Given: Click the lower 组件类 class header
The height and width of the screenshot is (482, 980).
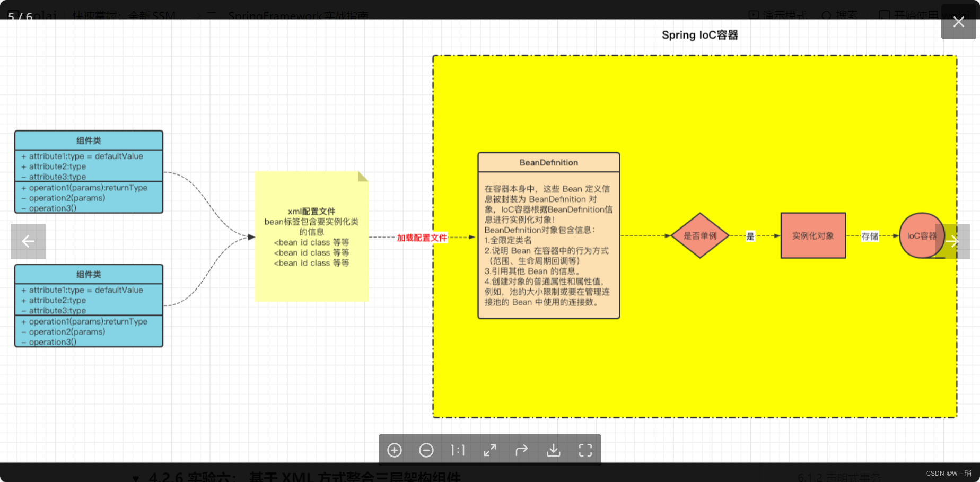Looking at the screenshot, I should click(89, 274).
